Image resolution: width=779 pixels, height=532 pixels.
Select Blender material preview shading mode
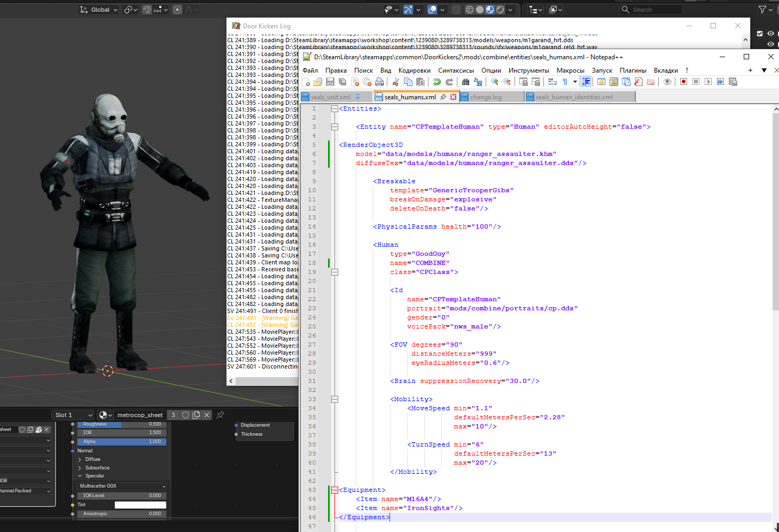490,10
